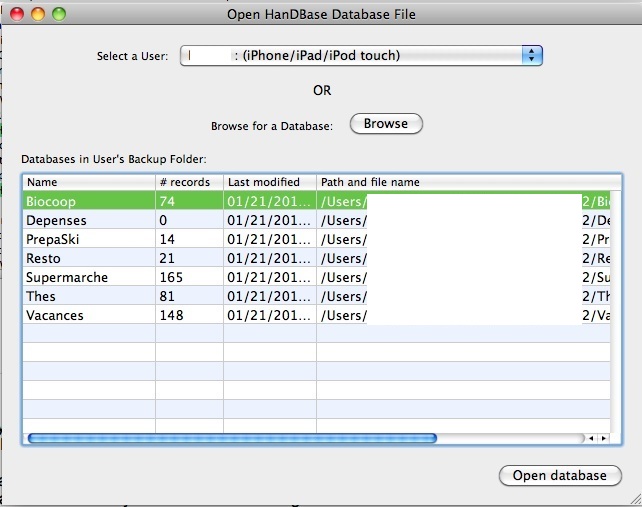Viewport: 642px width, 507px height.
Task: Click the Last modified column header
Action: (x=268, y=182)
